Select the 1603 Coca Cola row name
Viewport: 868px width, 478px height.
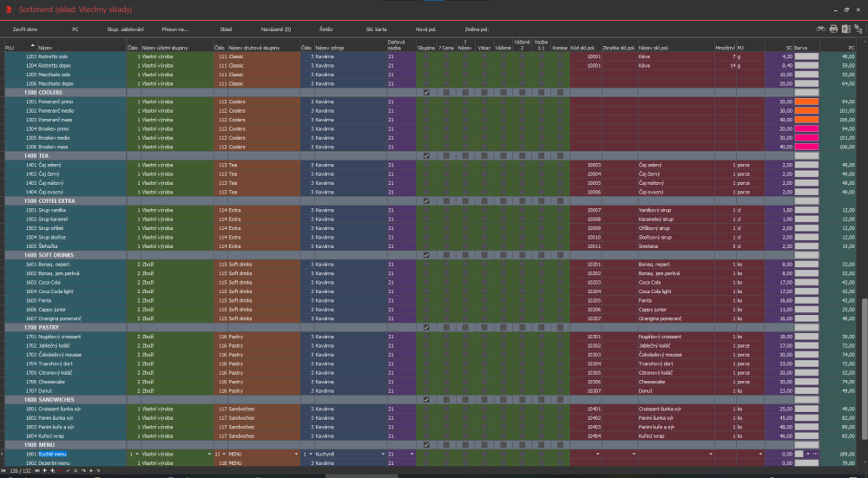coord(49,282)
